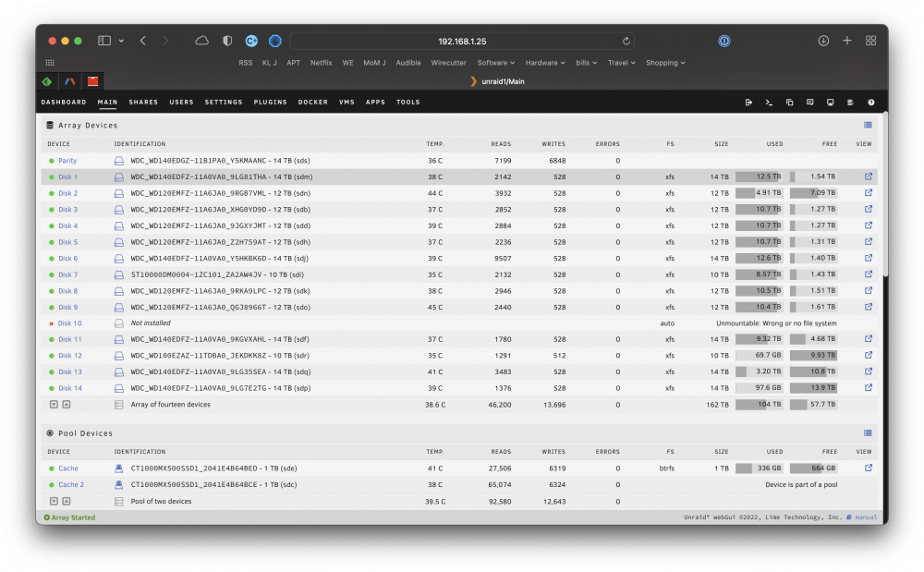The image size is (924, 572).
Task: Click the favorites grid icon at bookmarks bar
Action: pyautogui.click(x=50, y=63)
